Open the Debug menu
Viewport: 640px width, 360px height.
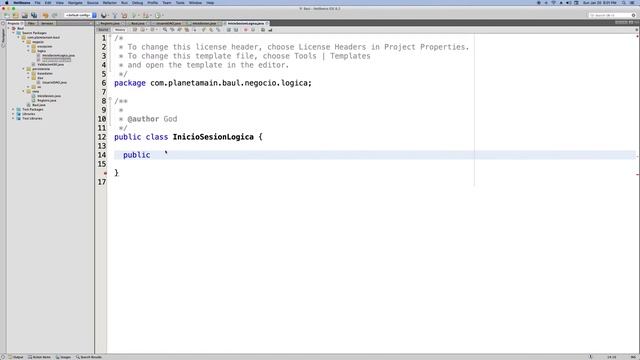(138, 3)
